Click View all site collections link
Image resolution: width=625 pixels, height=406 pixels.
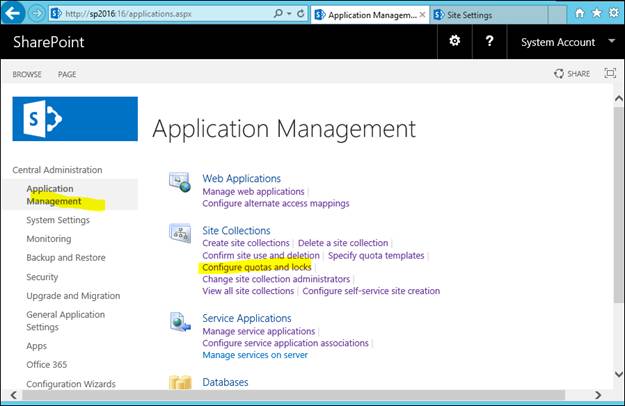coord(248,291)
